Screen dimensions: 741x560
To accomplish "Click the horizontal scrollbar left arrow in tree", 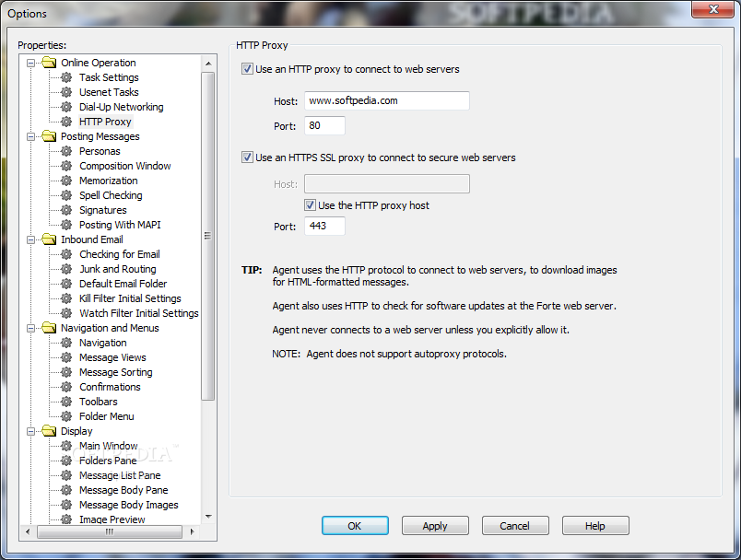I will click(x=28, y=531).
